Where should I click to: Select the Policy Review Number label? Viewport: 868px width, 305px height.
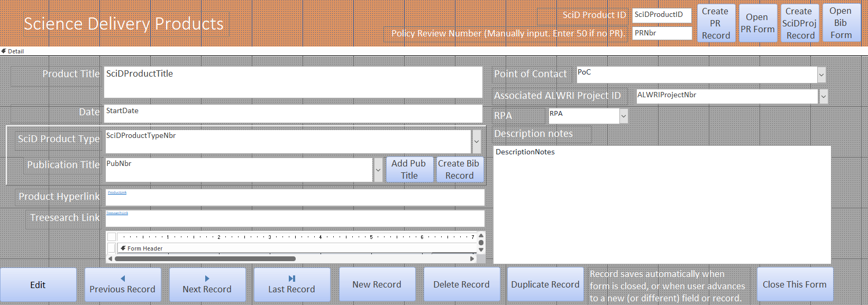[x=506, y=34]
